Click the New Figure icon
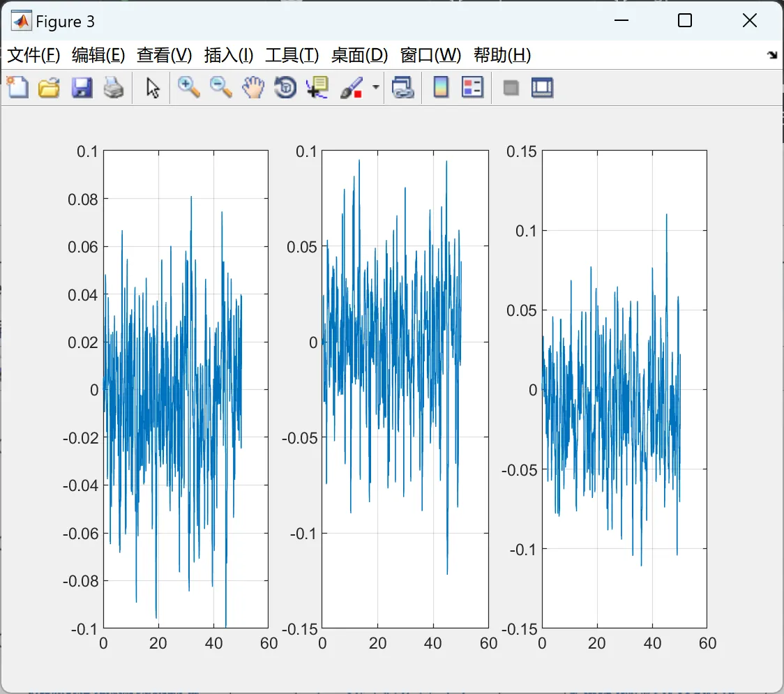The height and width of the screenshot is (694, 784). (x=18, y=87)
